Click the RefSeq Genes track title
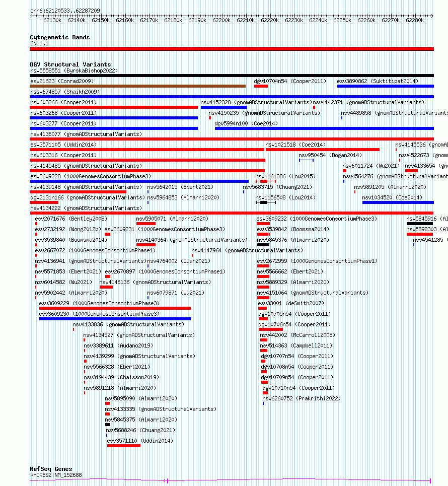 (51, 469)
